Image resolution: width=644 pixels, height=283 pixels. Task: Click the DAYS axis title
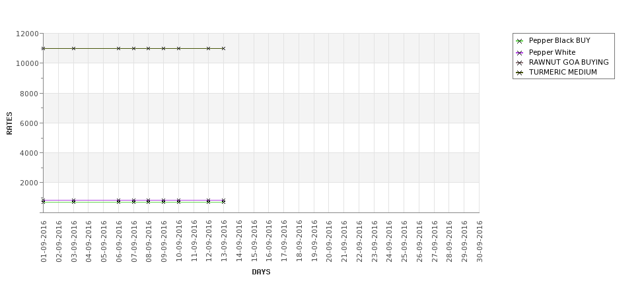point(261,272)
